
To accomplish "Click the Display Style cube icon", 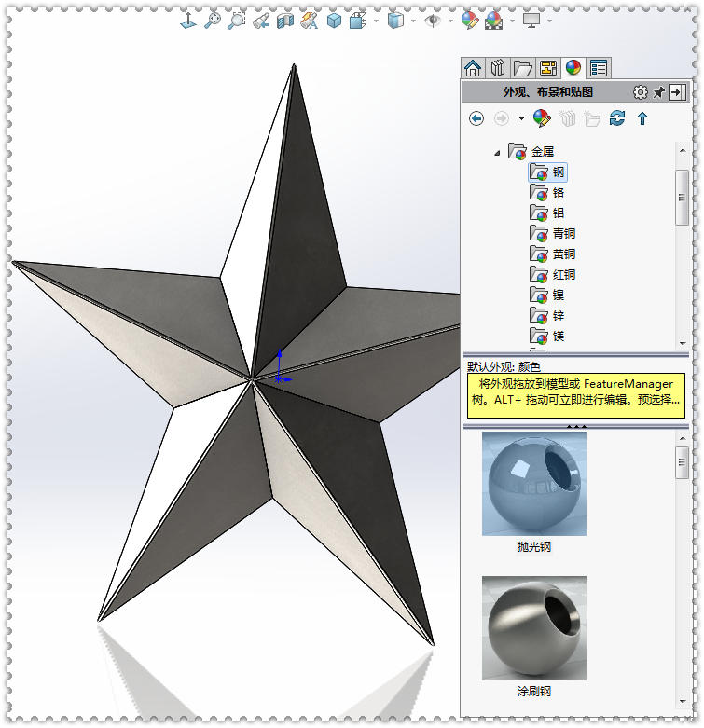I will click(358, 21).
